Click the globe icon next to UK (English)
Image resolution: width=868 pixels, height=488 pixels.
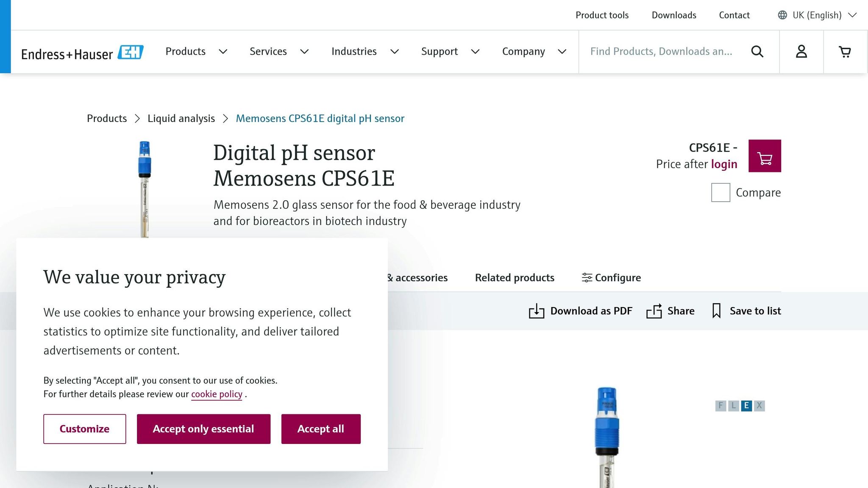click(x=782, y=15)
